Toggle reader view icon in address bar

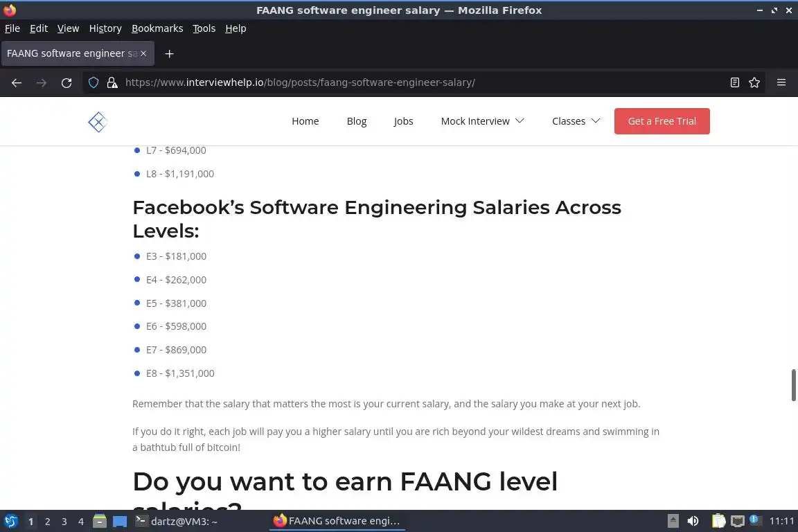(734, 82)
